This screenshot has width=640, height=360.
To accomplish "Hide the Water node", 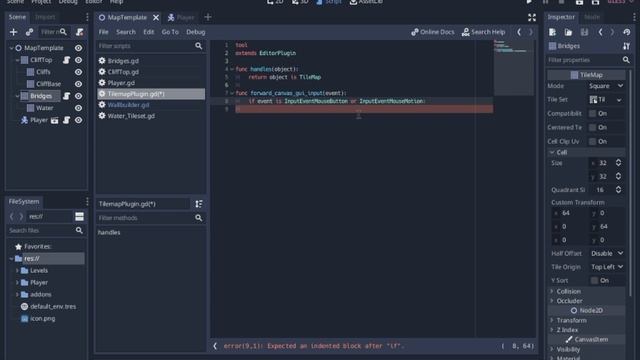I will tap(78, 108).
